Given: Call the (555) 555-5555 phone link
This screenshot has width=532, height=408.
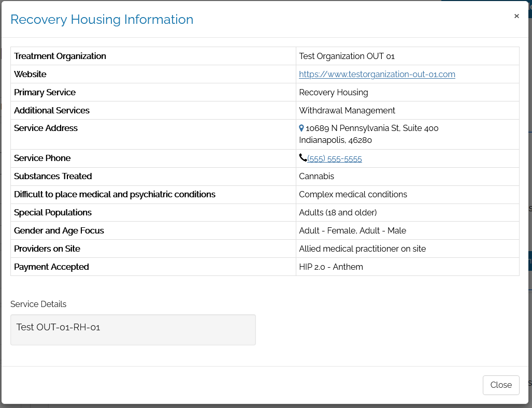Looking at the screenshot, I should pos(335,159).
